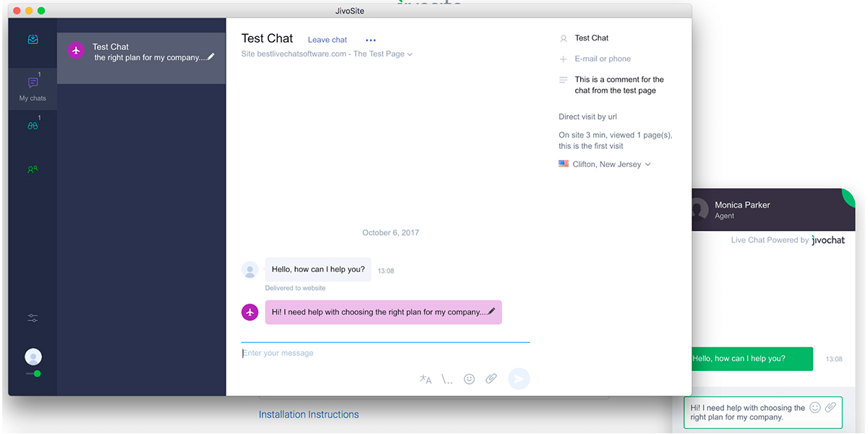Viewport: 868px width, 434px height.
Task: Open the team members icon in the sidebar
Action: (33, 169)
